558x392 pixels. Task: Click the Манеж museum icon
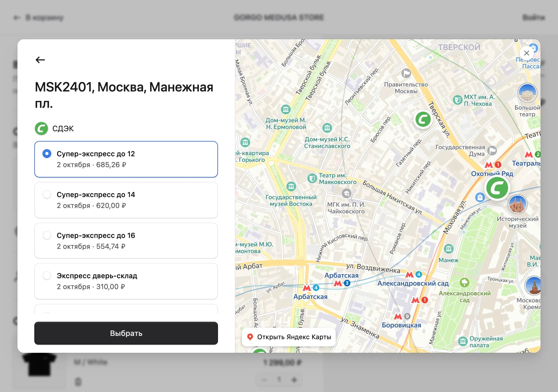coord(448,249)
